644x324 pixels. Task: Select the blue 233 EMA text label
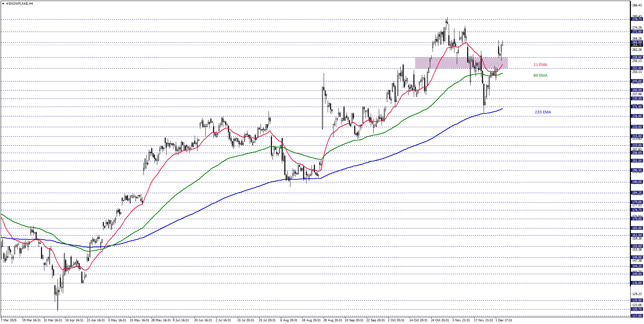coord(543,112)
